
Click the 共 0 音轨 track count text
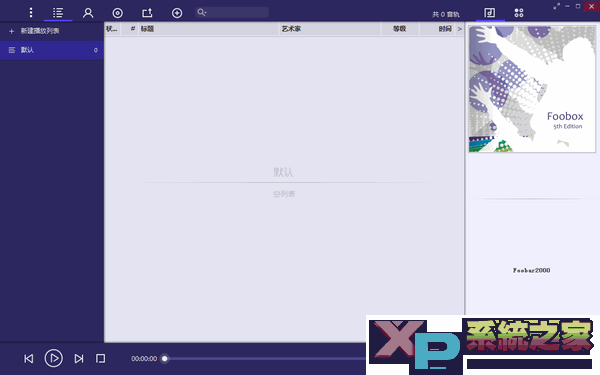click(446, 15)
